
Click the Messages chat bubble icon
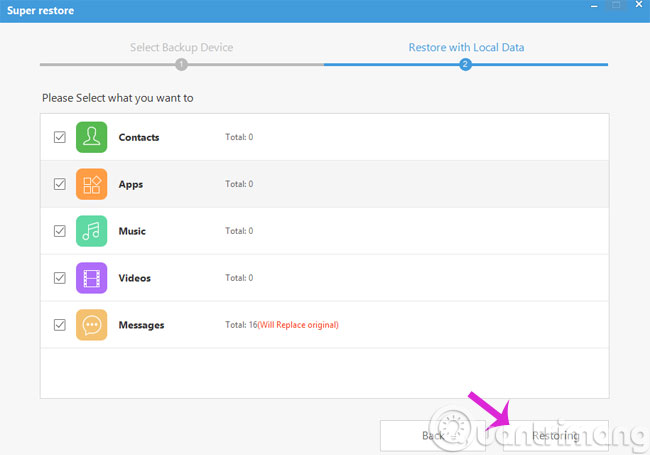(92, 325)
